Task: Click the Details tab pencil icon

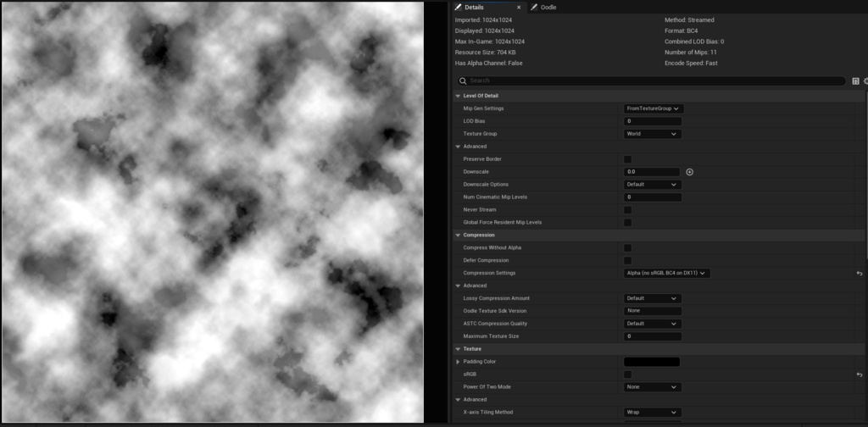Action: [x=458, y=7]
